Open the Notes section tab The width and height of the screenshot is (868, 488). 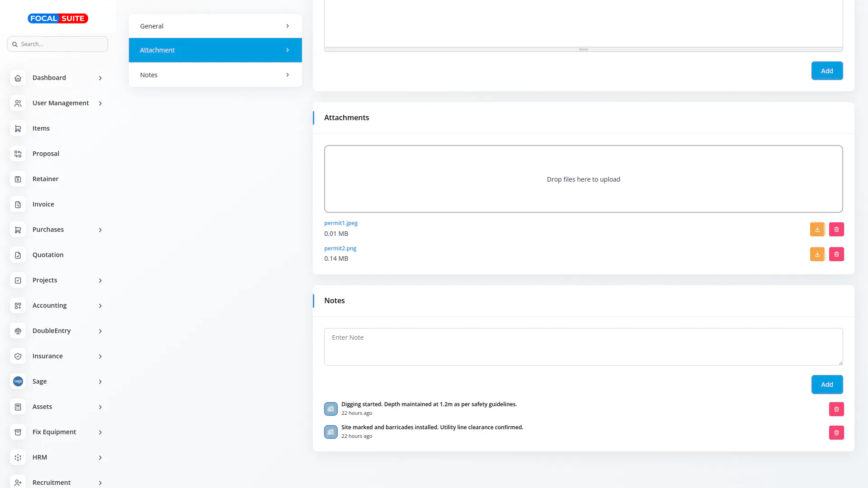pos(215,75)
